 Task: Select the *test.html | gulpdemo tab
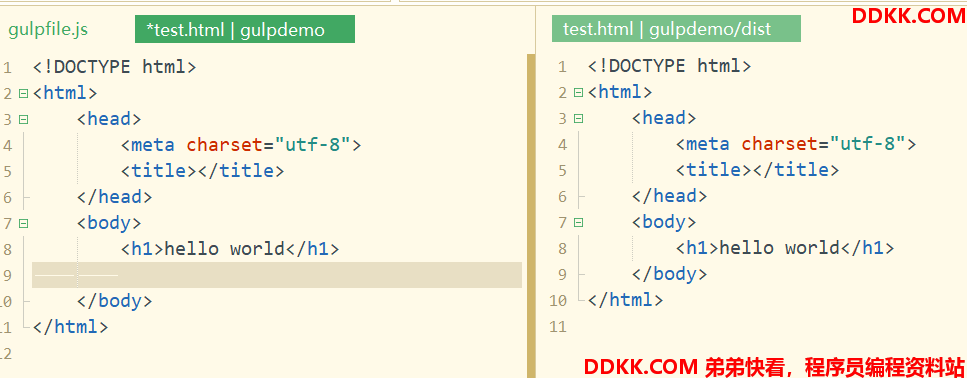coord(245,30)
